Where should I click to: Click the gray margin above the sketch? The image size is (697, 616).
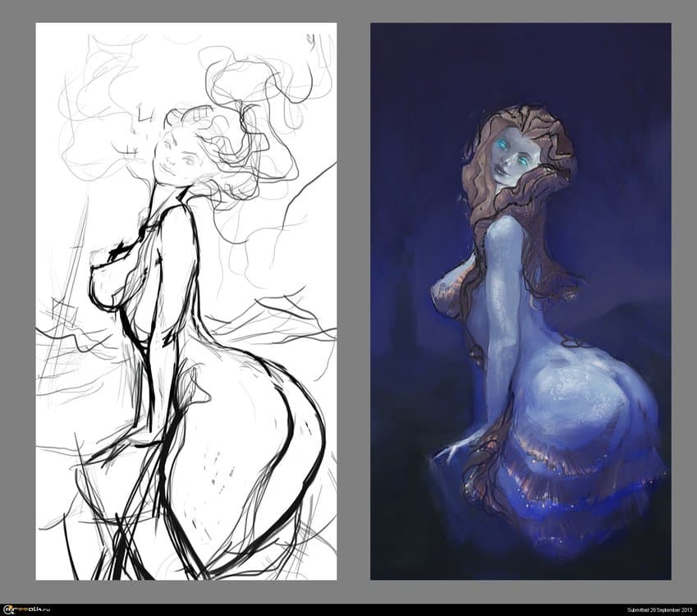[186, 11]
